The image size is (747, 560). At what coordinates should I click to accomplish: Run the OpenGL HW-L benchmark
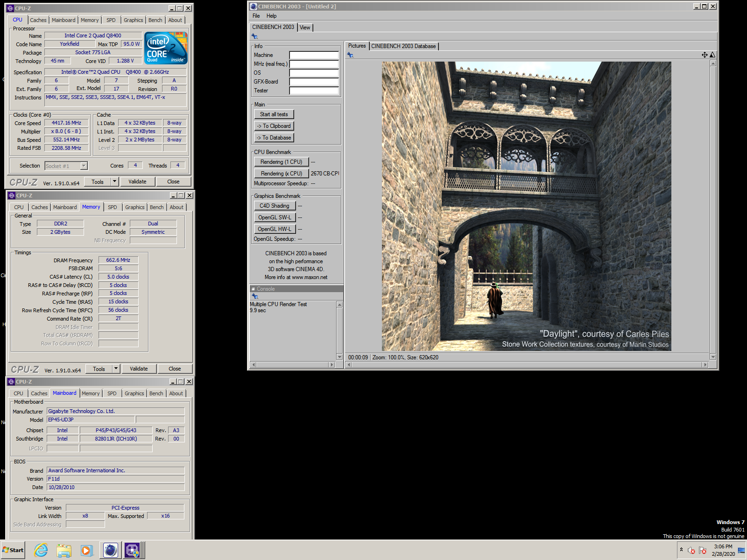(x=275, y=229)
